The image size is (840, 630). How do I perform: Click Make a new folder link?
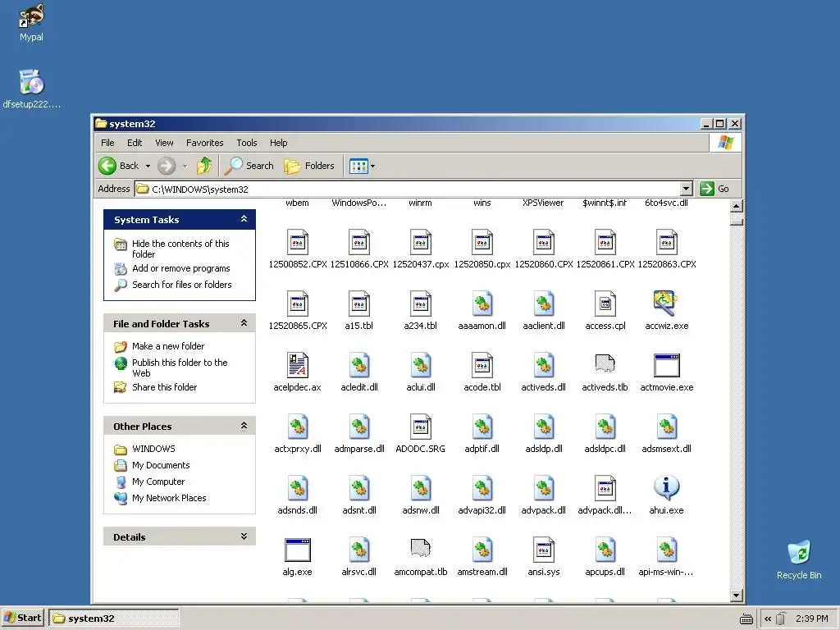168,346
